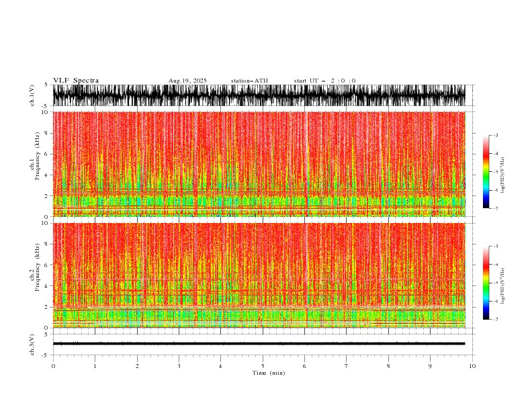The image size is (532, 411).
Task: Click '-7' label on ch.2 color bar
Action: 496,319
